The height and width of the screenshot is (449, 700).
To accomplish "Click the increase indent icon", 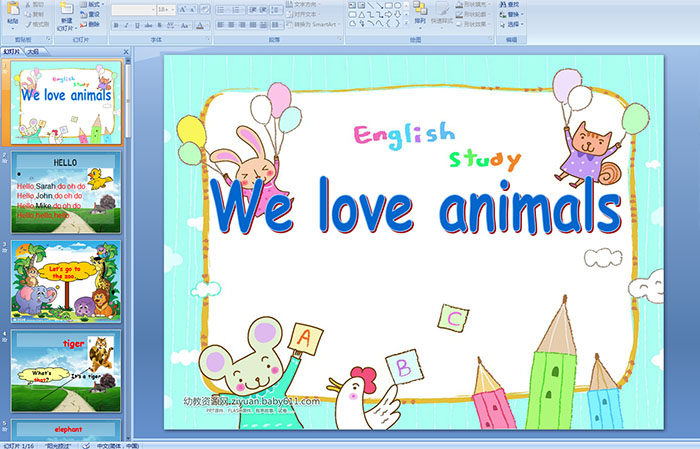I will [263, 9].
